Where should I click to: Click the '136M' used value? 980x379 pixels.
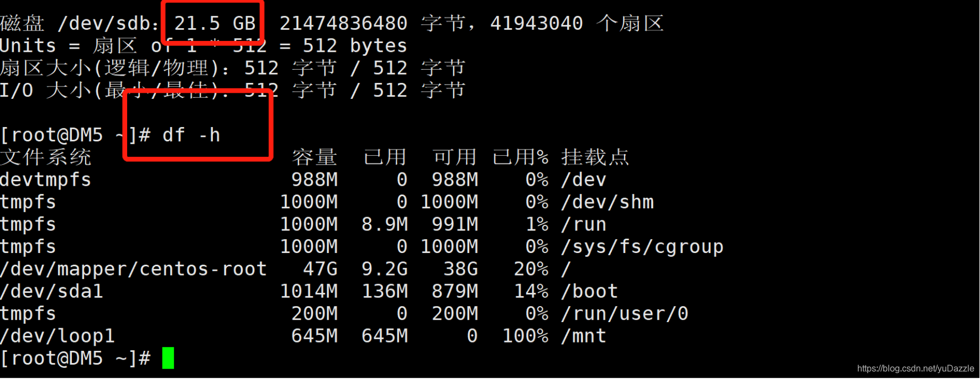tap(385, 291)
